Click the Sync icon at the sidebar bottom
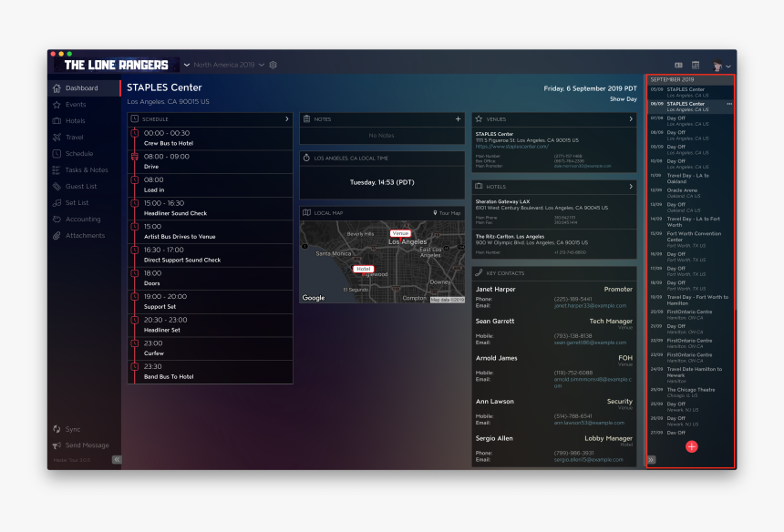Viewport: 784px width, 532px height. pyautogui.click(x=57, y=429)
